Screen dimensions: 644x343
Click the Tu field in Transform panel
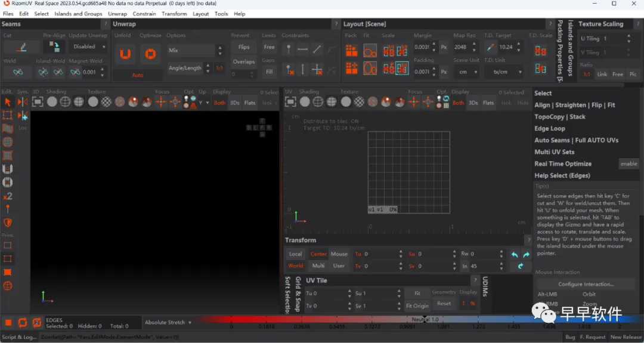pos(379,254)
